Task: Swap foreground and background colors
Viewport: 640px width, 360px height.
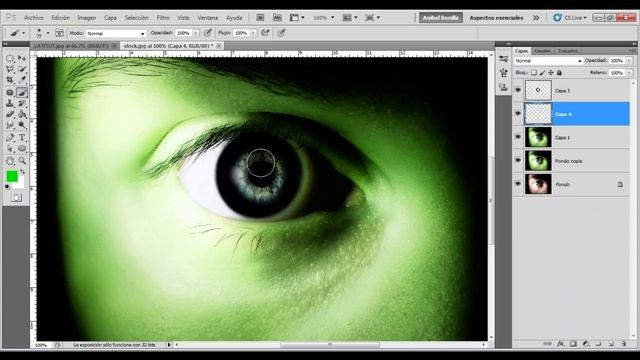Action: point(22,172)
